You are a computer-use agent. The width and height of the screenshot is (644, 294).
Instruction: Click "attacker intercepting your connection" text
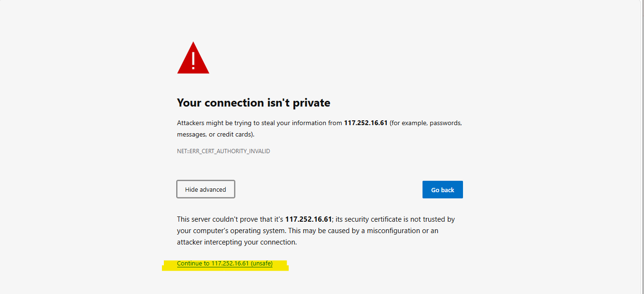236,242
